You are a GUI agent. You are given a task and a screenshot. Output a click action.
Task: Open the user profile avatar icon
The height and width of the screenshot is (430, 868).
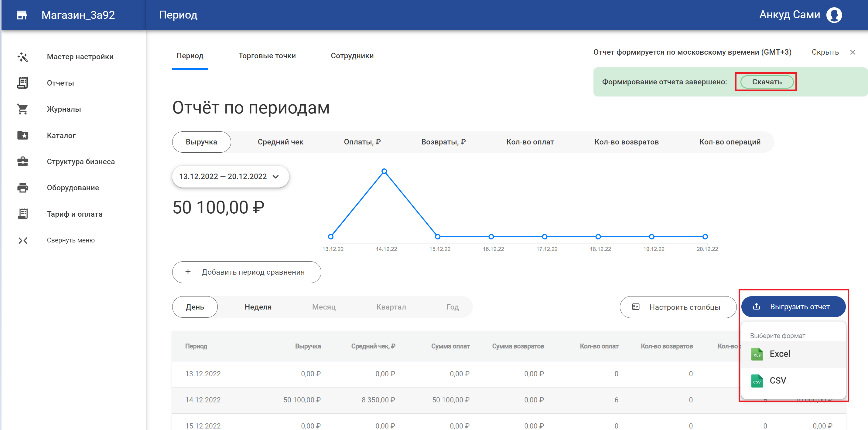click(834, 15)
